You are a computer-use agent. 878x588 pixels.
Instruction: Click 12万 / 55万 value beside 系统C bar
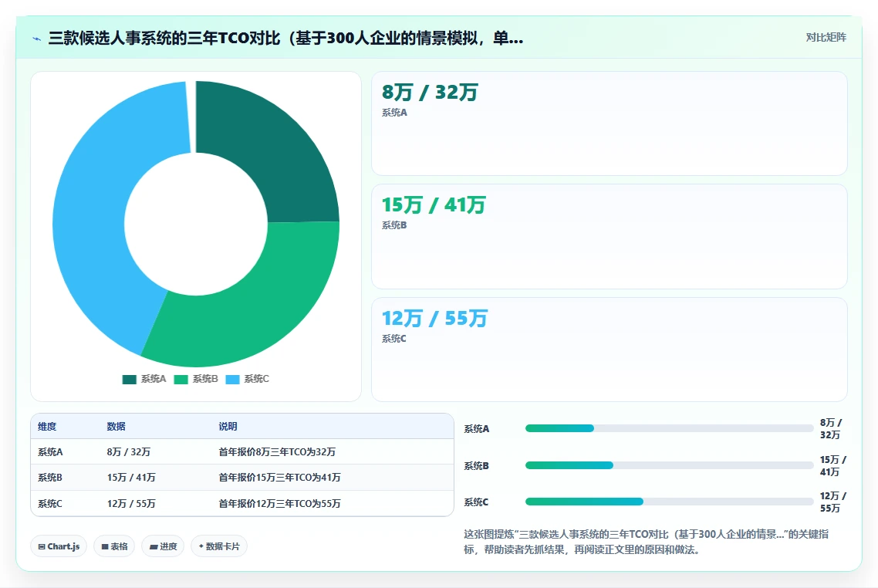click(x=833, y=502)
